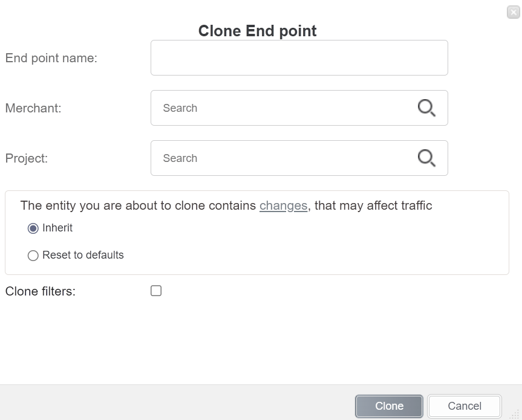
Task: Click the Merchant search magnifier icon
Action: click(426, 108)
